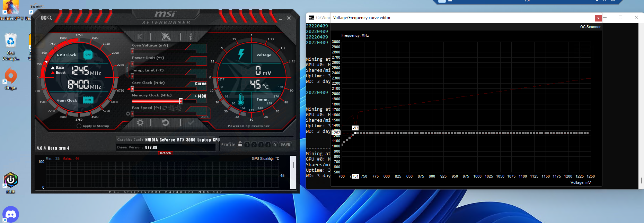Click the fan settings gear icon
Image resolution: width=644 pixels, height=223 pixels.
(128, 113)
